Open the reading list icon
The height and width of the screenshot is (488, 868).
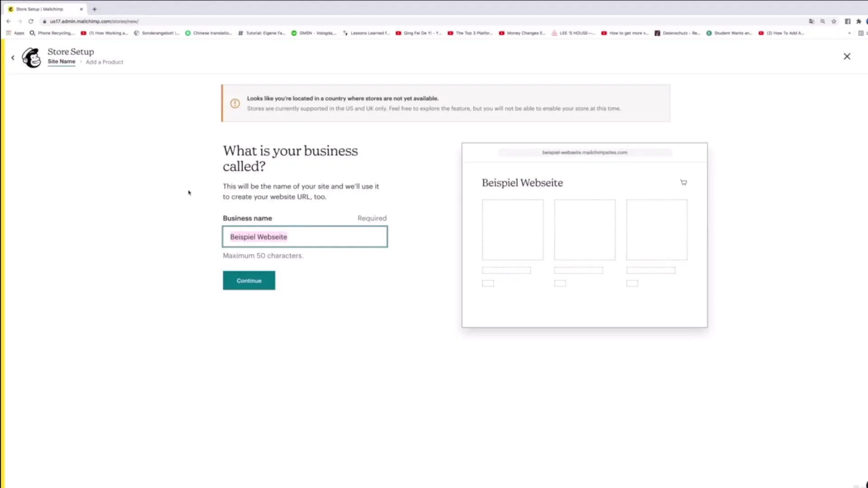coord(861,33)
